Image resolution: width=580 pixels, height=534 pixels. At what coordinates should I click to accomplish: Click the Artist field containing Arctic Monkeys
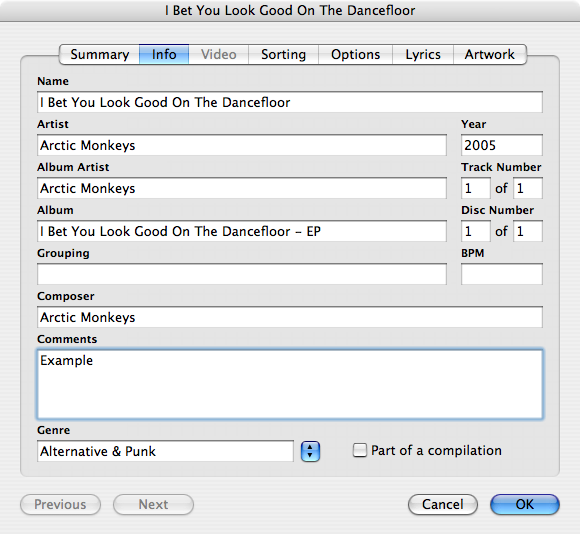pos(242,145)
